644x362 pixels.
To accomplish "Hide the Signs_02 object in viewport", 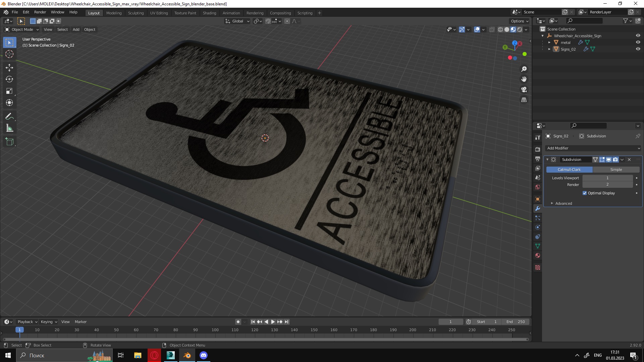I will pos(638,49).
